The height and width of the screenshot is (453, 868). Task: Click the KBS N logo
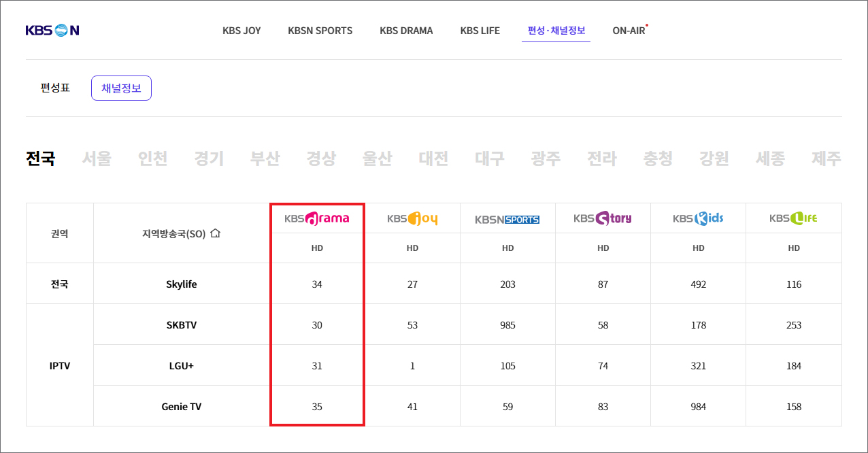(52, 30)
